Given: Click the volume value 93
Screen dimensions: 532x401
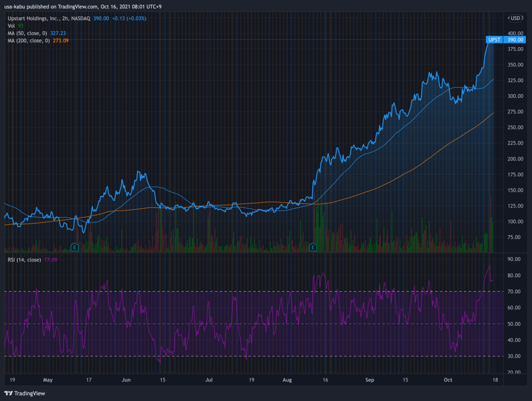Looking at the screenshot, I should [21, 26].
